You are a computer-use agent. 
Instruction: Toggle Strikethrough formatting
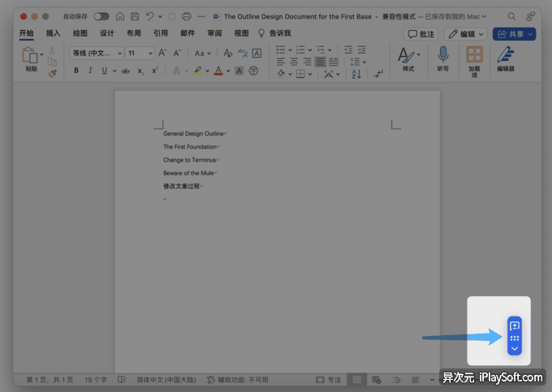pos(125,71)
